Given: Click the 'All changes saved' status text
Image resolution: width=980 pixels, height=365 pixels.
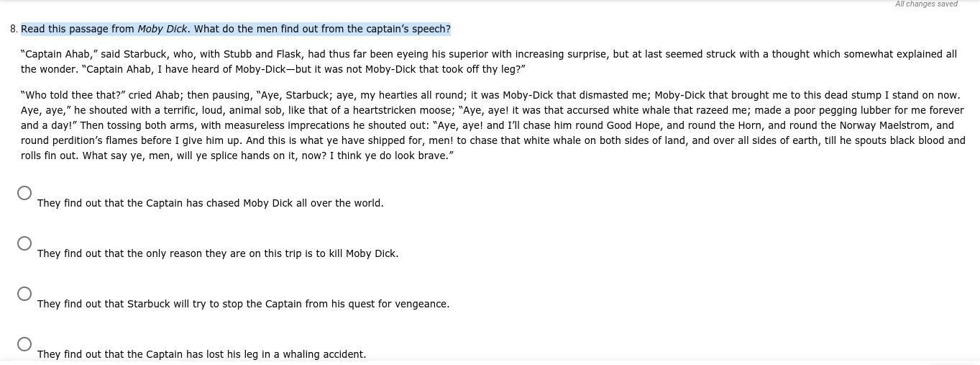Looking at the screenshot, I should pos(926,4).
